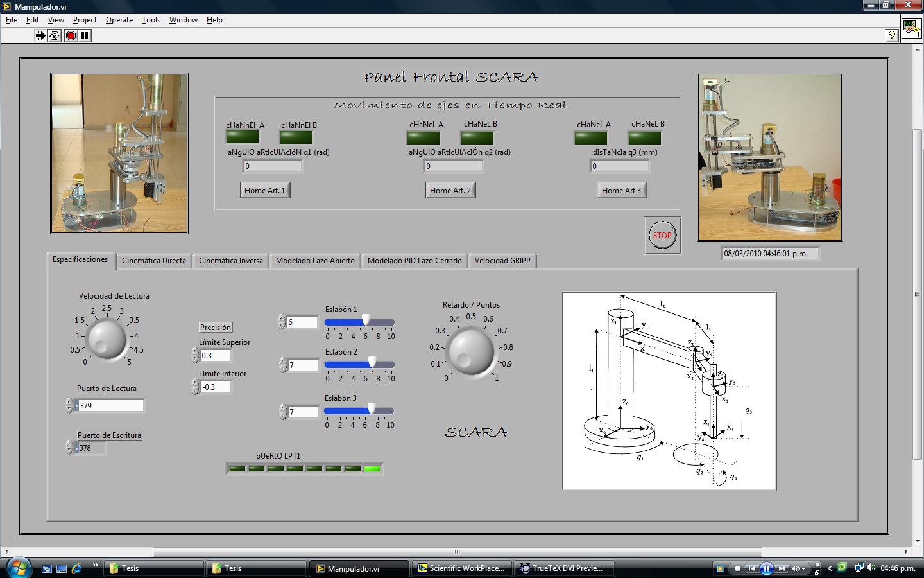924x578 pixels.
Task: Switch to the Cinemática Directa tab
Action: 154,261
